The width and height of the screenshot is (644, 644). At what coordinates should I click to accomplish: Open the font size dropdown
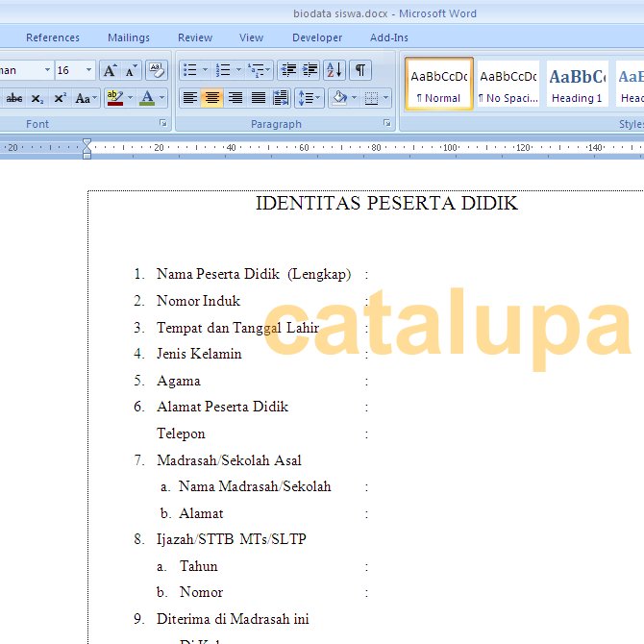(88, 70)
